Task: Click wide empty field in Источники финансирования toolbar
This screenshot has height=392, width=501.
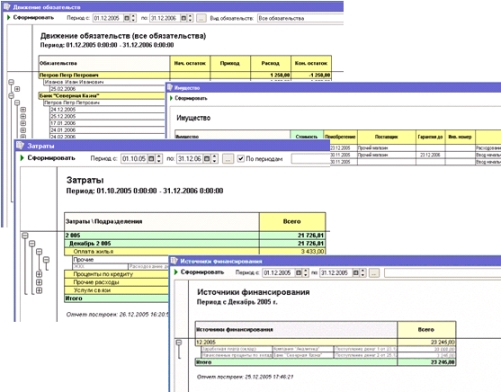Action: click(x=443, y=273)
